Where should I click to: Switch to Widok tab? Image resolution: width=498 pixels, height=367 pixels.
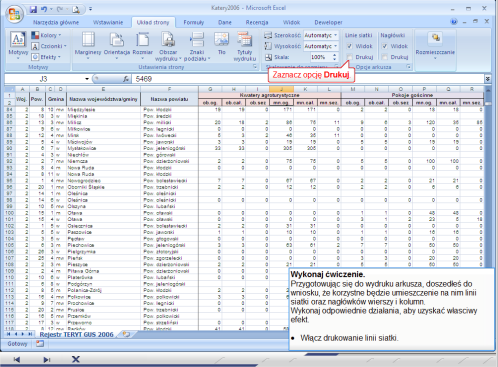291,22
